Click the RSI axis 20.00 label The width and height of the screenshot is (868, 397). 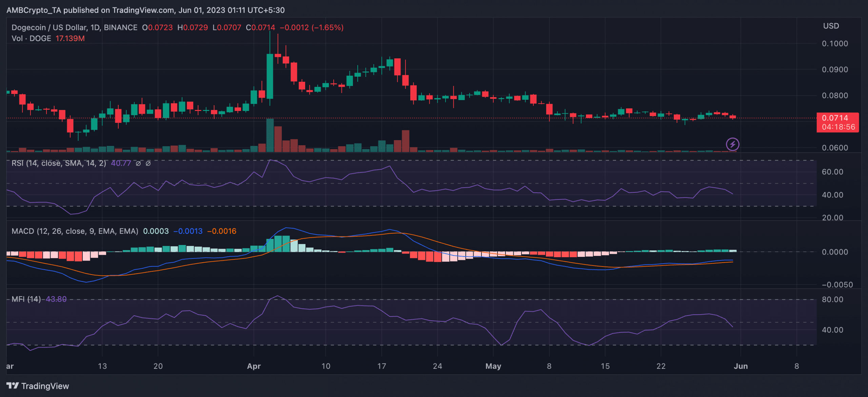832,218
